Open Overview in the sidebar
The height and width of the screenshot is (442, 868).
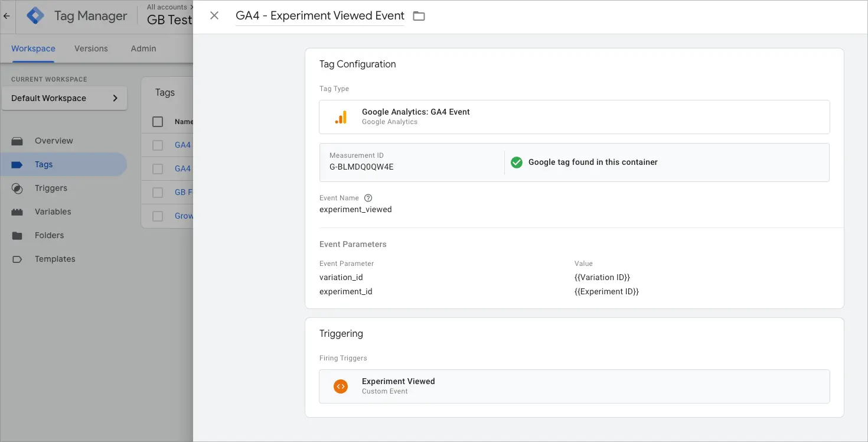(63, 141)
